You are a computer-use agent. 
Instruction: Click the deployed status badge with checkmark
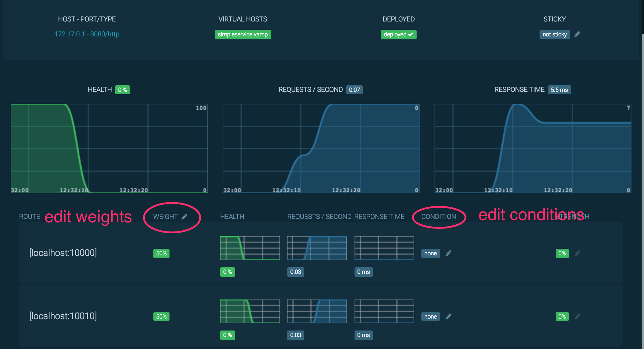click(398, 35)
